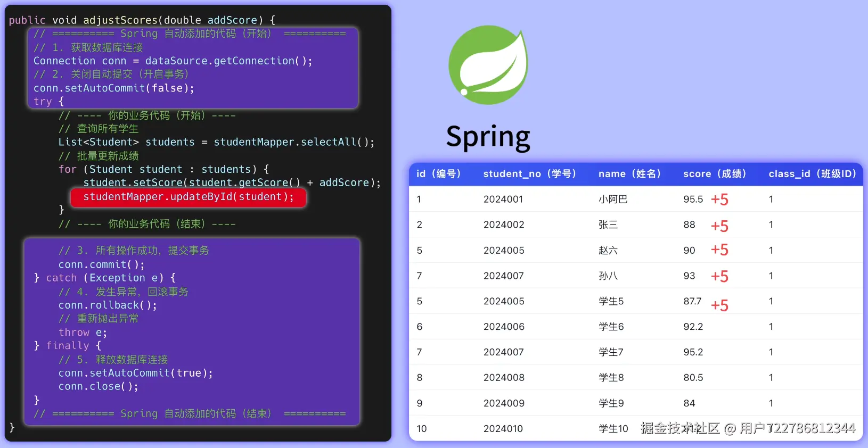Click the "Connection conn = dataSource.getConnection();" line
The height and width of the screenshot is (448, 868).
point(173,61)
